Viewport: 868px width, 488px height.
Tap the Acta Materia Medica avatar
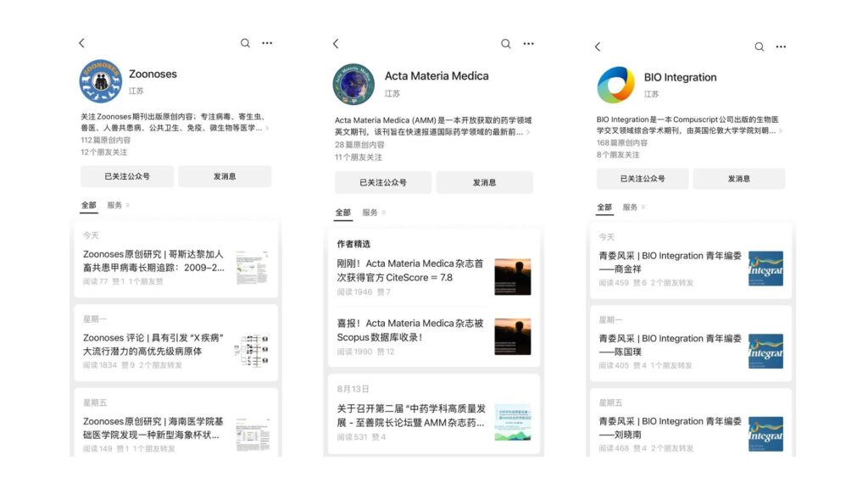[x=353, y=84]
